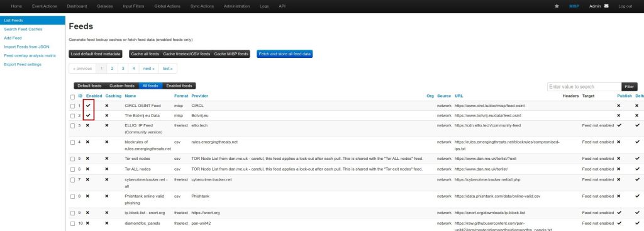The width and height of the screenshot is (644, 231).
Task: Go to Home in the top navigation
Action: pos(16,6)
